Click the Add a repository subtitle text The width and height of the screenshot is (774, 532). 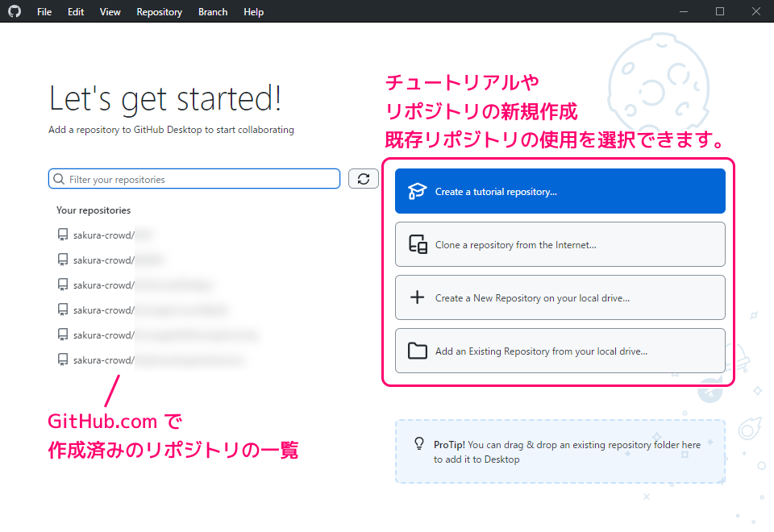(x=171, y=130)
